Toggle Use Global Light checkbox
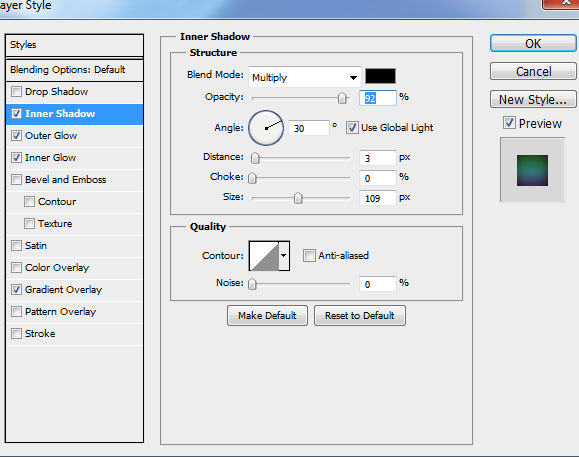 pos(352,128)
